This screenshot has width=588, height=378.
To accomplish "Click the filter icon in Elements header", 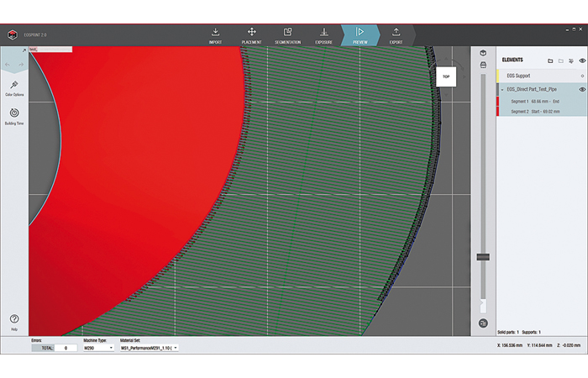I will coord(571,60).
